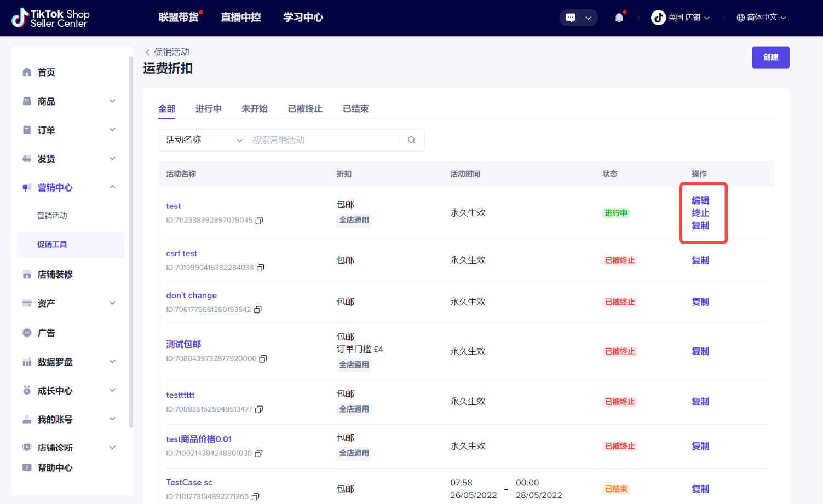823x504 pixels.
Task: Expand the 数据罗盘 sidebar menu chevron
Action: point(112,362)
